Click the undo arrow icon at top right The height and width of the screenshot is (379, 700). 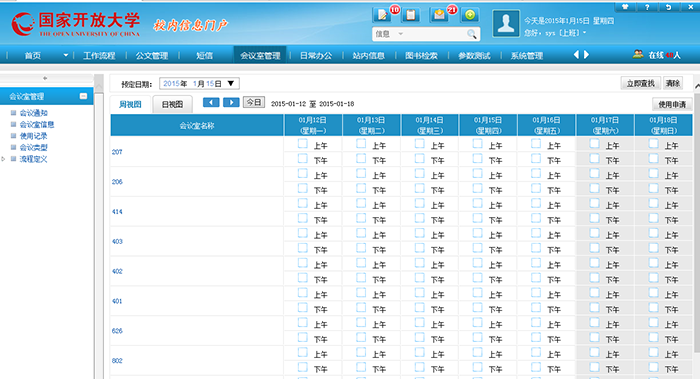pos(668,7)
